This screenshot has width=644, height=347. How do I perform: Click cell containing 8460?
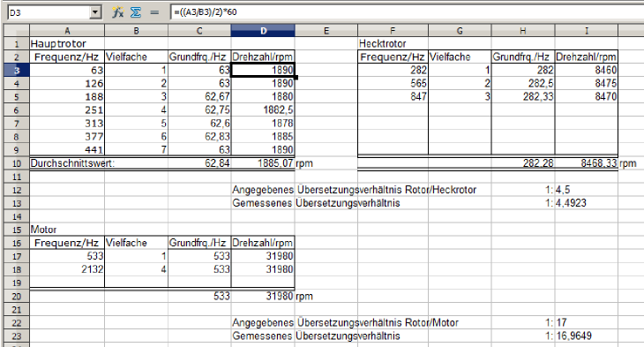point(587,71)
